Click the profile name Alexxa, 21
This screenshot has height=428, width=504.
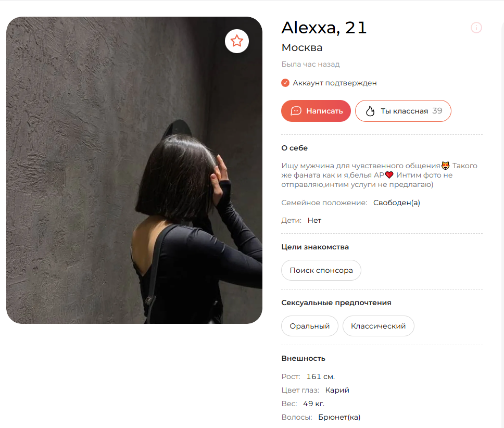[x=324, y=28]
